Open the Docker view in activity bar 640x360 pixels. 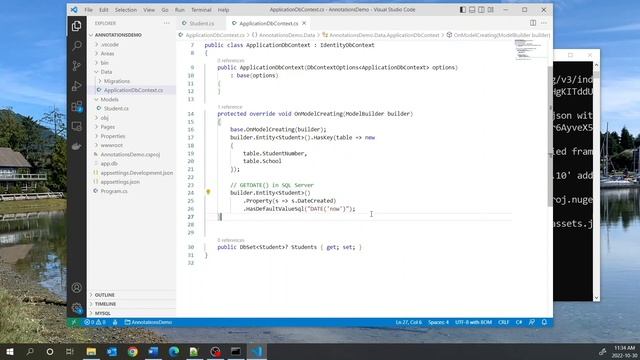point(76,146)
